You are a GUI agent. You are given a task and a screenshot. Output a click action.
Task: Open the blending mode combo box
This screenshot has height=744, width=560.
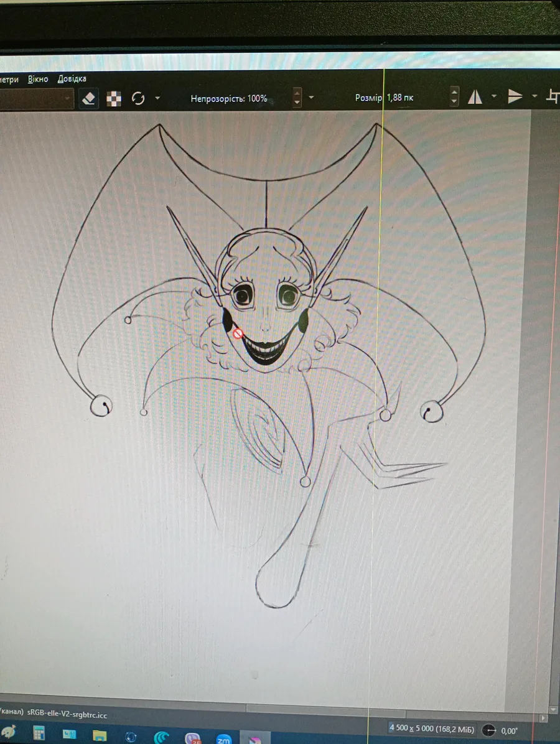37,99
